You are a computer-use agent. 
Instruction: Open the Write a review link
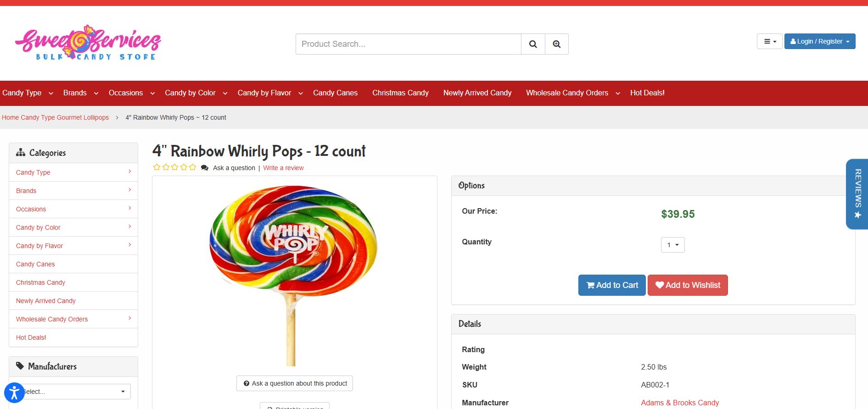pos(283,168)
